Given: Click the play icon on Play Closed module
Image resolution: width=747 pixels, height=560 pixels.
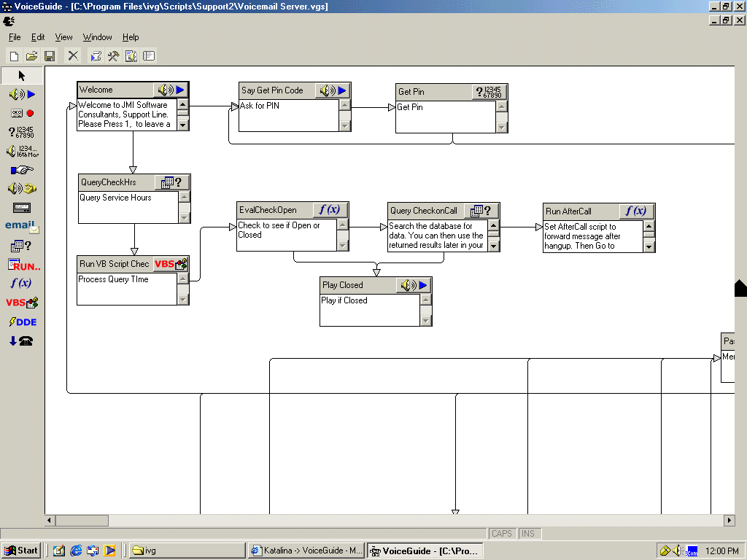Looking at the screenshot, I should tap(414, 285).
